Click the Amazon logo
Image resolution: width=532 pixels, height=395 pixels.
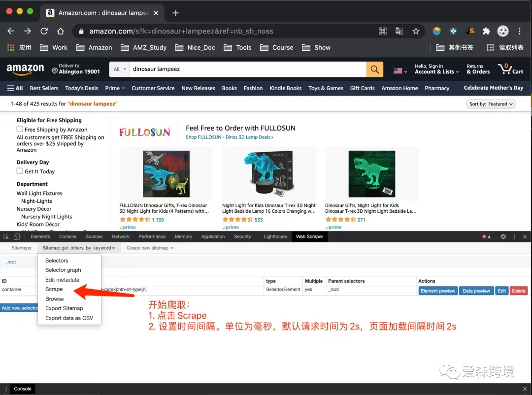click(26, 69)
